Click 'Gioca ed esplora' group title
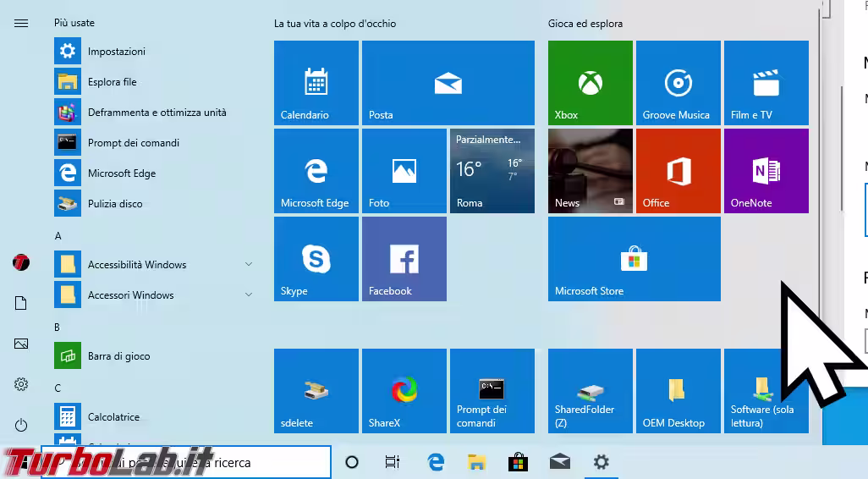This screenshot has height=479, width=868. click(585, 24)
